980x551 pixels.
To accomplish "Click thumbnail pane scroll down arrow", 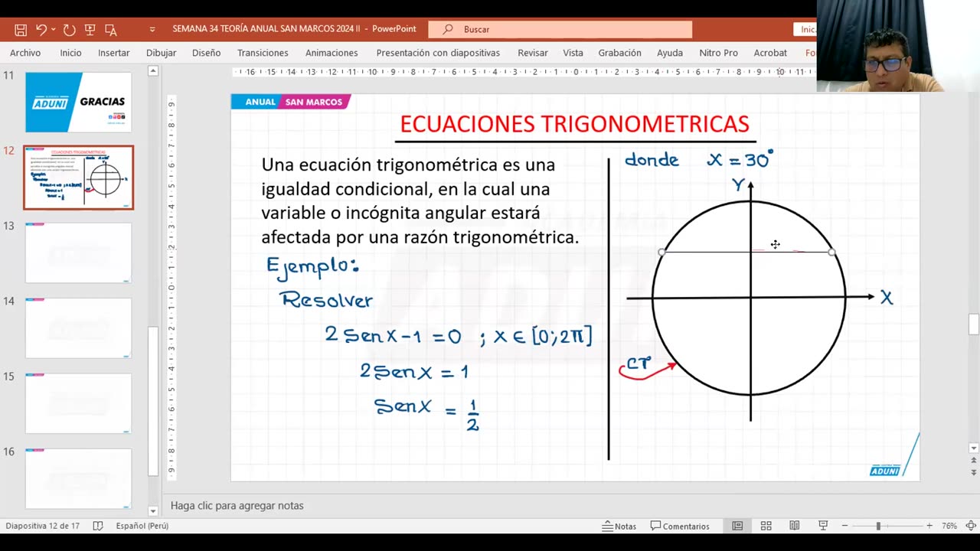I will (153, 510).
